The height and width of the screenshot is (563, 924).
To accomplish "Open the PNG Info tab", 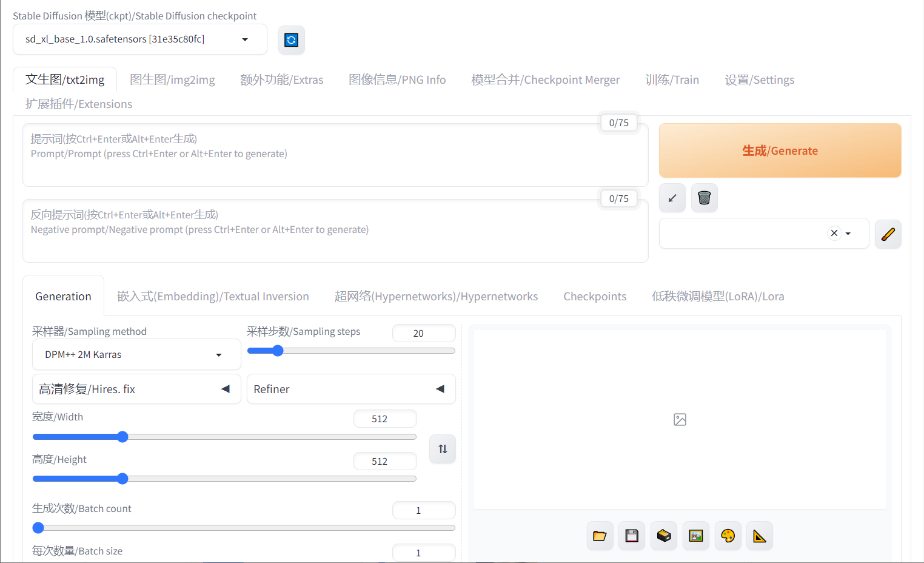I will [397, 79].
